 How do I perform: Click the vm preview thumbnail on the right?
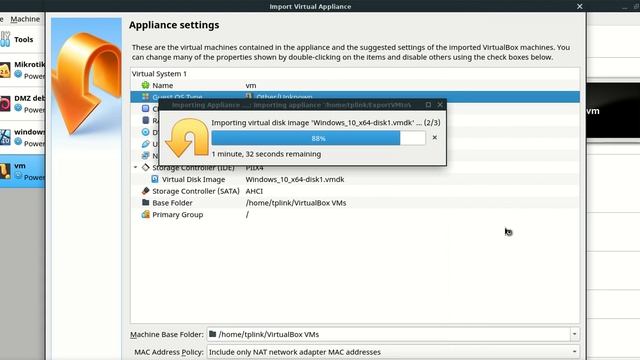tap(613, 111)
